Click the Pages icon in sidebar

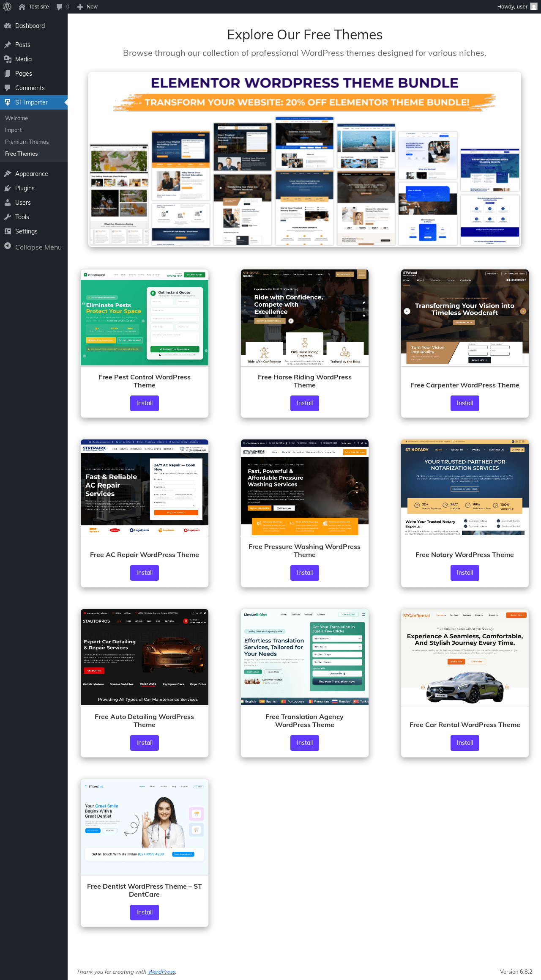coord(8,74)
